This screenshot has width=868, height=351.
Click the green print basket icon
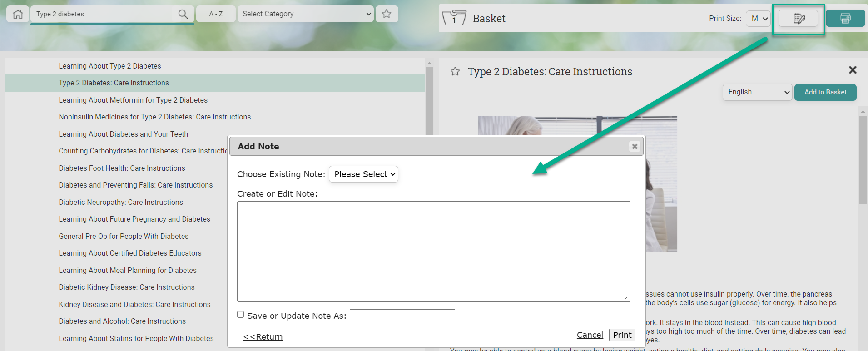pos(845,19)
